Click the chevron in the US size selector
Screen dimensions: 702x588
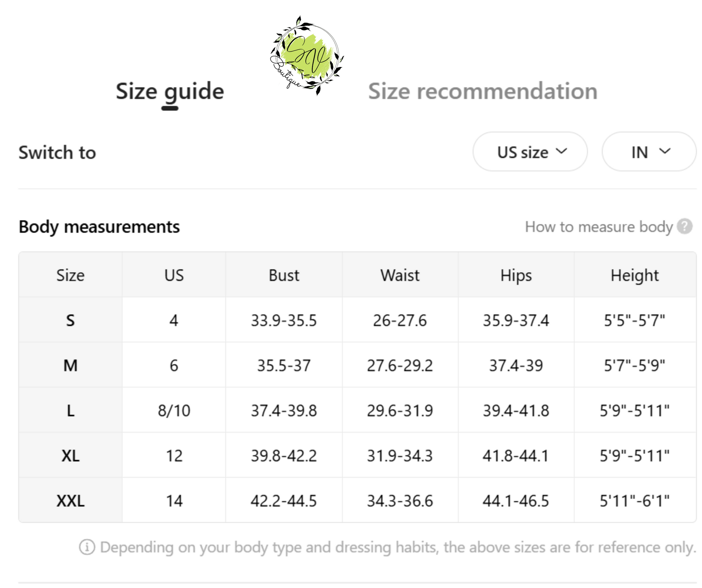pos(561,151)
